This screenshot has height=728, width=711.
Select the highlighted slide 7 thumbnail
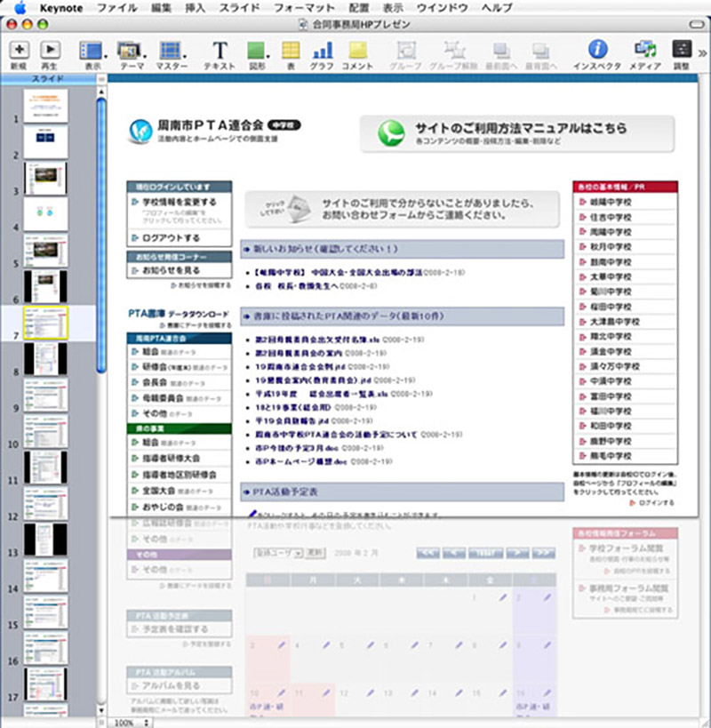pyautogui.click(x=45, y=323)
